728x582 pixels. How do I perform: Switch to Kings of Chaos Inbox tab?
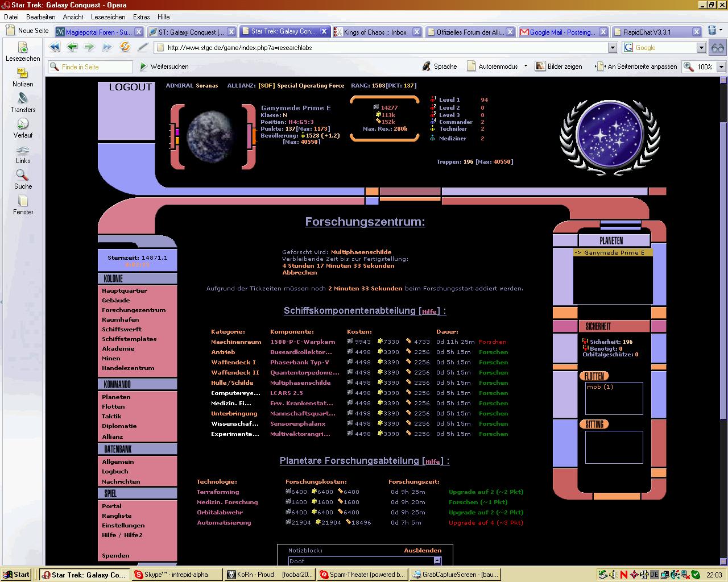(x=375, y=32)
